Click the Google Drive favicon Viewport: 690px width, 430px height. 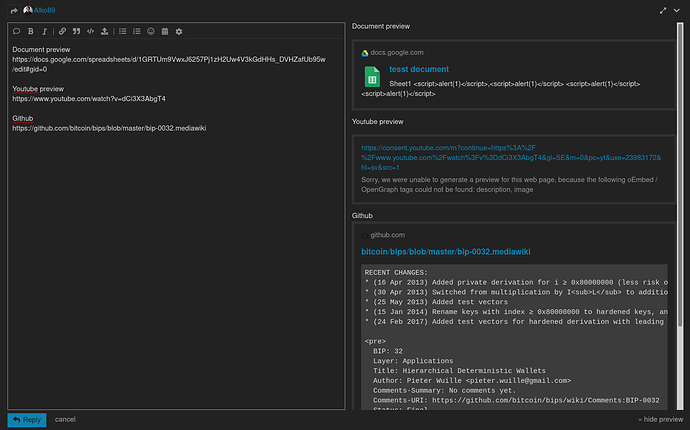click(365, 53)
